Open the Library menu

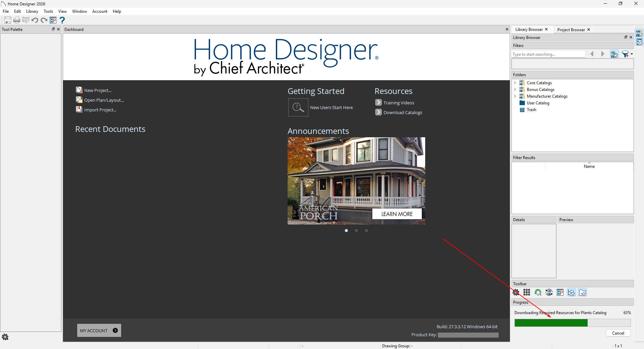32,11
